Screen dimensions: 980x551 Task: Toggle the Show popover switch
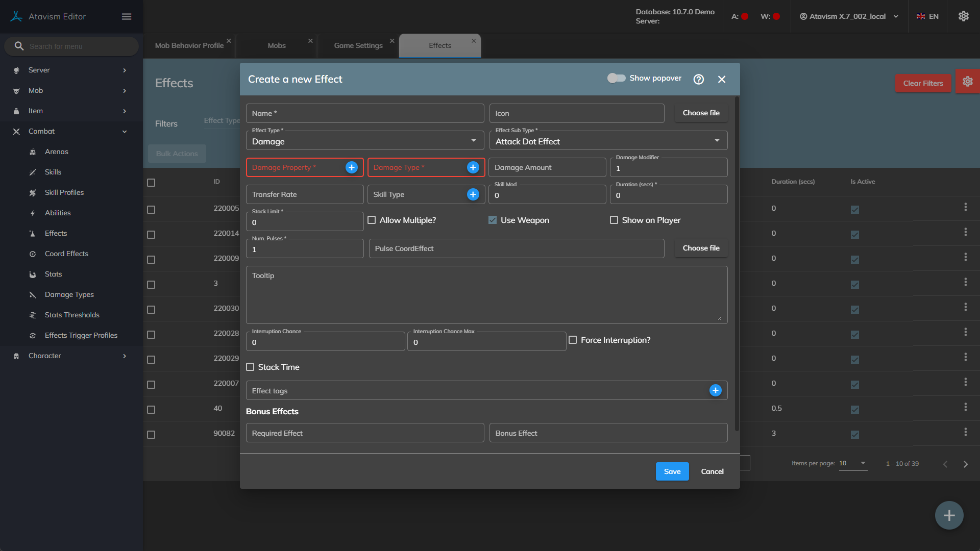[616, 78]
